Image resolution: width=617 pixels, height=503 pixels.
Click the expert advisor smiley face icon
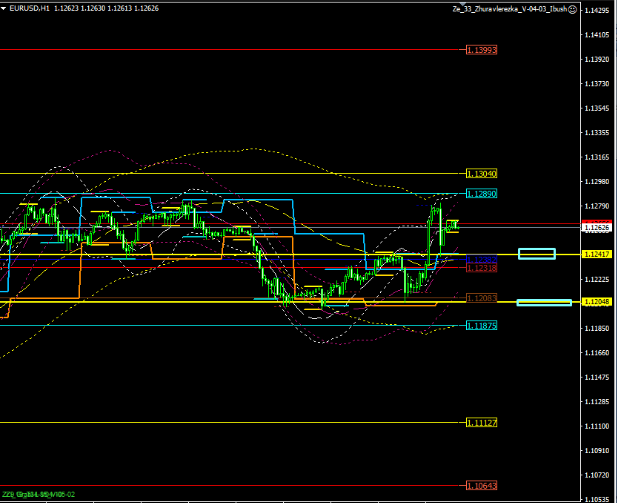572,10
